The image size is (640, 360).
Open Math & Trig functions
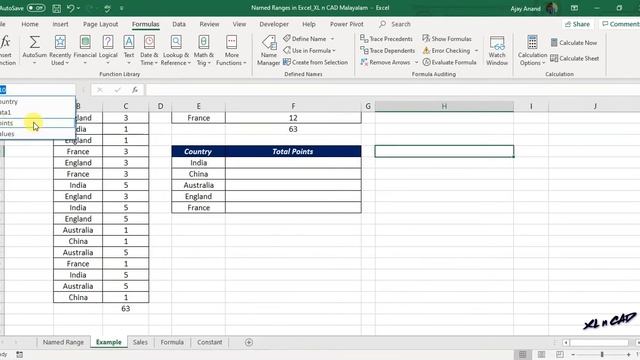pyautogui.click(x=203, y=51)
